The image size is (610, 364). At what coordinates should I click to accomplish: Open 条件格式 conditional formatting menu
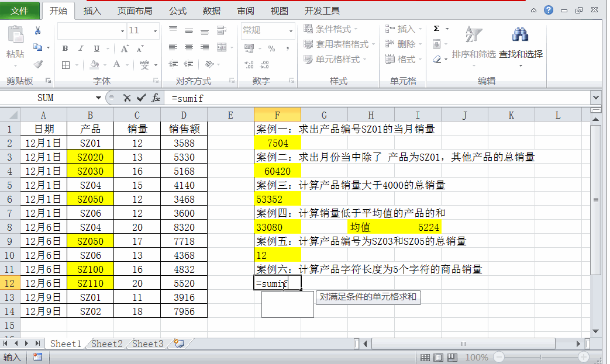click(330, 29)
